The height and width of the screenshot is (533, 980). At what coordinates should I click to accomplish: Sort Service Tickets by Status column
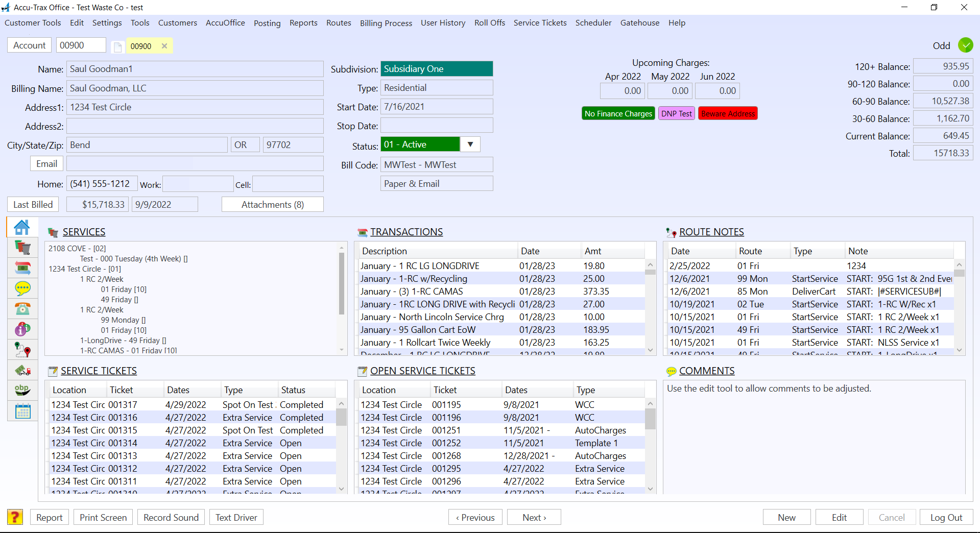click(306, 390)
